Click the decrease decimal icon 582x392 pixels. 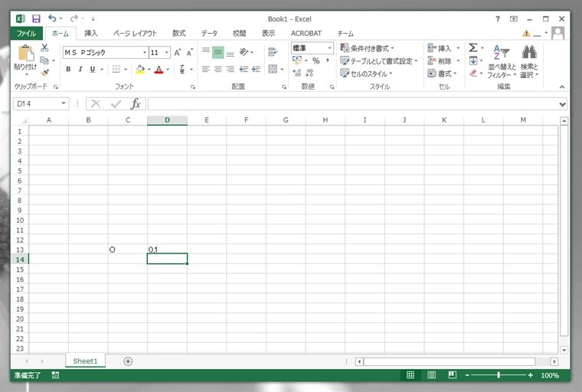click(x=309, y=73)
